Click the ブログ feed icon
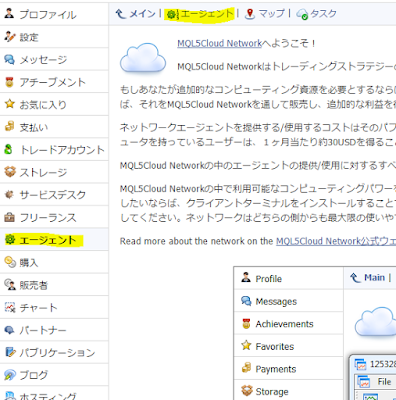 coord(10,375)
